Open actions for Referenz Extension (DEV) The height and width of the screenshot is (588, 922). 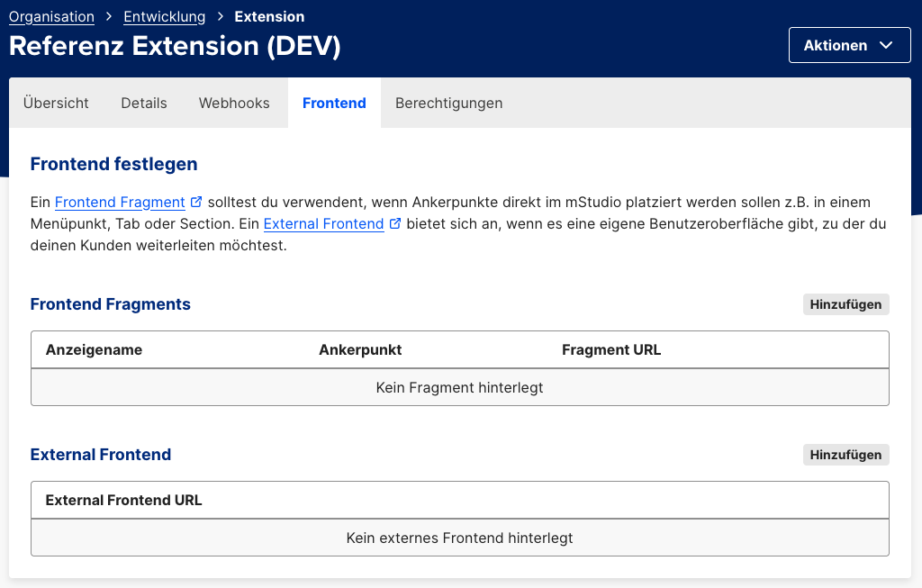coord(849,44)
